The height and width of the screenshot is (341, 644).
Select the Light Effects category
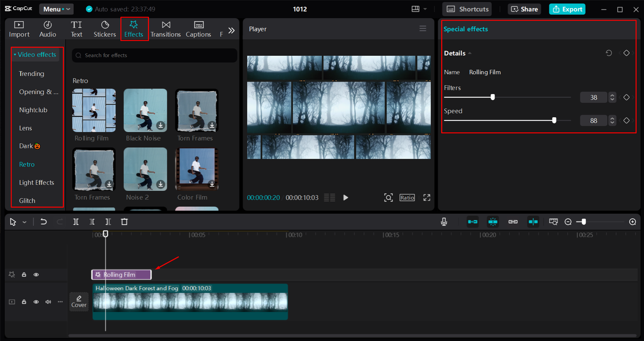tap(37, 182)
